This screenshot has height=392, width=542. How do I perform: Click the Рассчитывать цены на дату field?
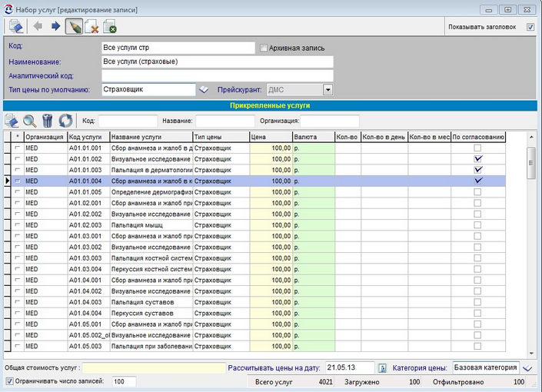tap(350, 367)
